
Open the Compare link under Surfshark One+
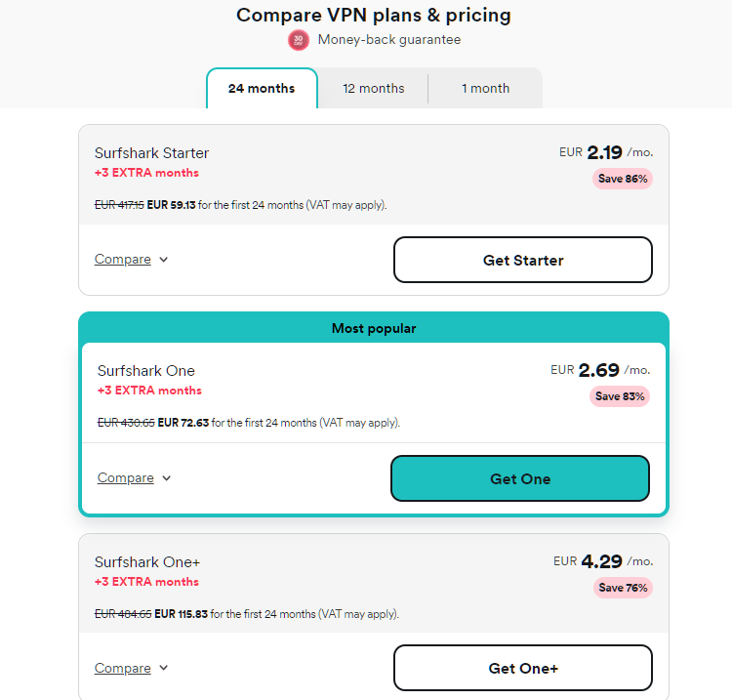coord(123,668)
